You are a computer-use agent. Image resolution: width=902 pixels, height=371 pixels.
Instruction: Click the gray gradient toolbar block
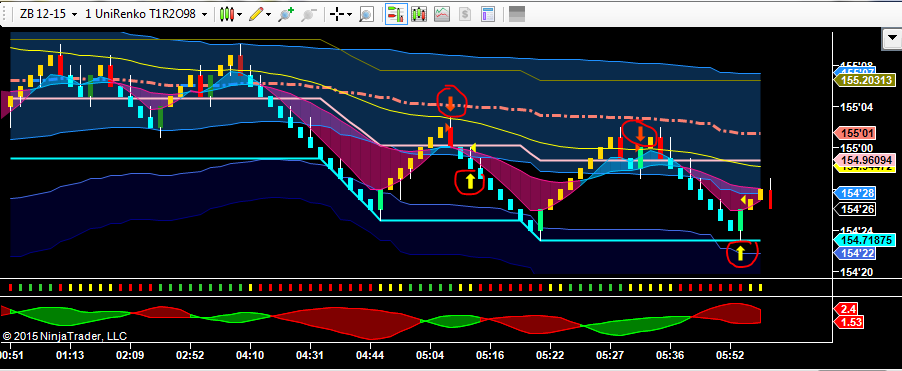click(x=517, y=14)
